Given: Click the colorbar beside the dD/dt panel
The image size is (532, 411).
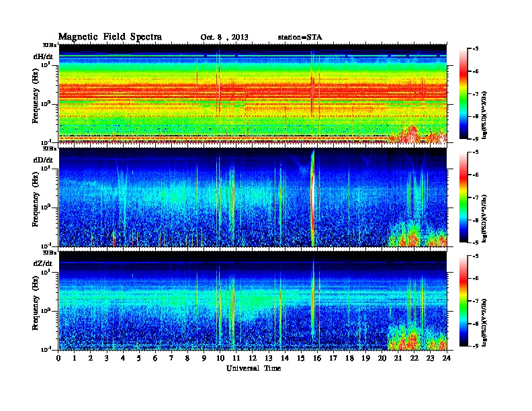Looking at the screenshot, I should click(463, 197).
